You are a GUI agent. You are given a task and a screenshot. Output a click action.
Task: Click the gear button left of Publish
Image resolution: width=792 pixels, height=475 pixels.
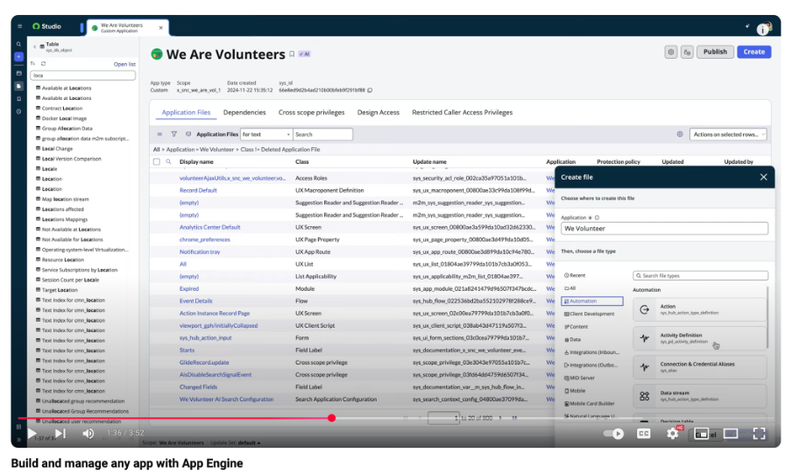coord(671,52)
